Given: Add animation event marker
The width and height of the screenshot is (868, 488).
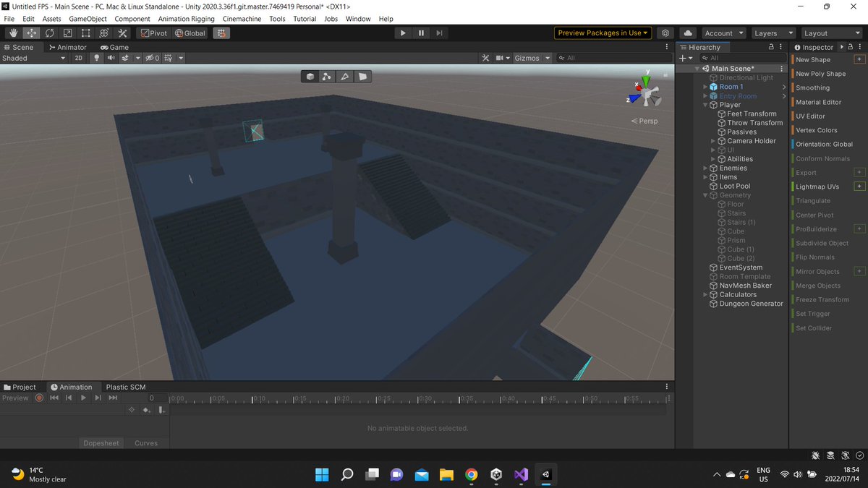Looking at the screenshot, I should pos(161,410).
